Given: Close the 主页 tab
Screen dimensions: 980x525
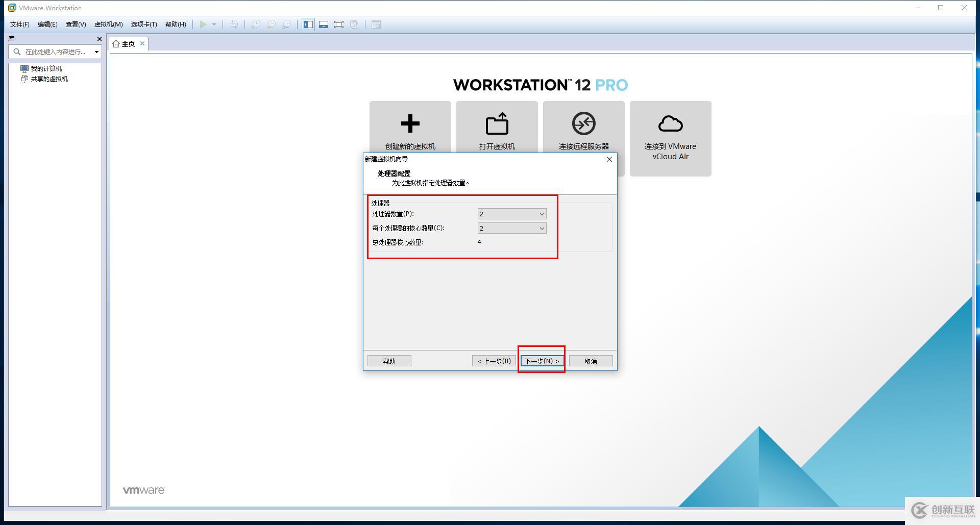Looking at the screenshot, I should [142, 43].
